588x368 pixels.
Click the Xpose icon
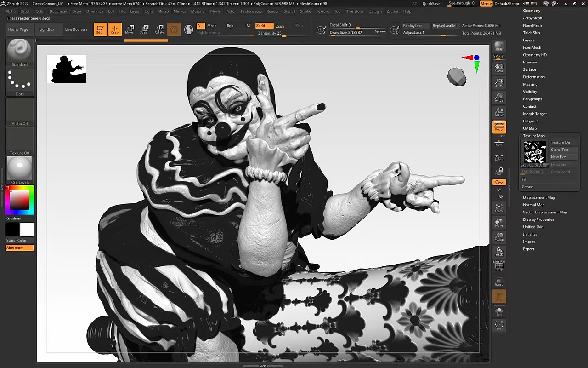point(499,326)
